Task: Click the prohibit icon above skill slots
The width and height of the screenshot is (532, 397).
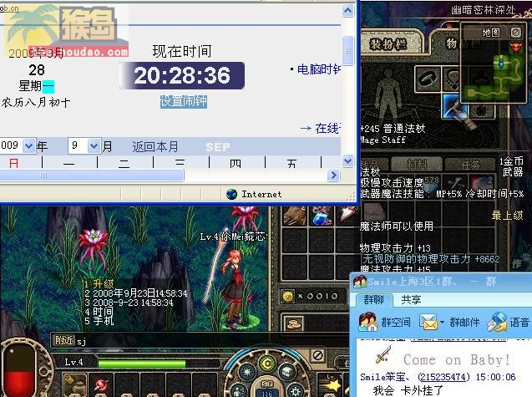Action: point(318,355)
